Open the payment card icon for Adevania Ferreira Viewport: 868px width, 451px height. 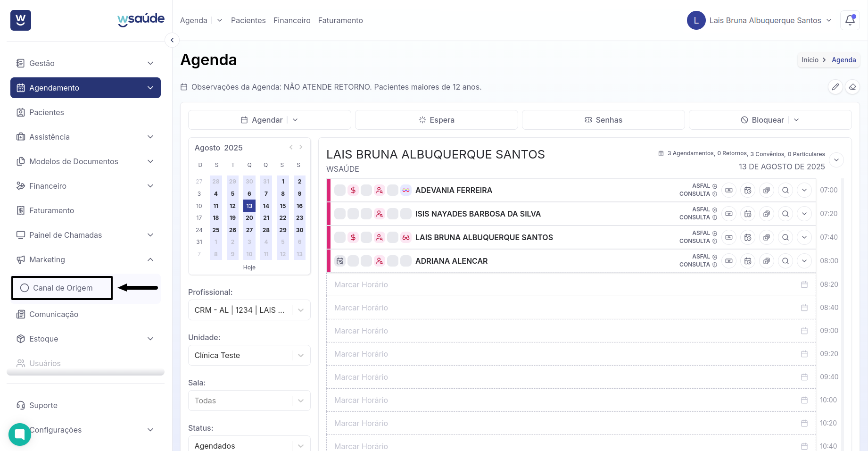click(x=729, y=190)
